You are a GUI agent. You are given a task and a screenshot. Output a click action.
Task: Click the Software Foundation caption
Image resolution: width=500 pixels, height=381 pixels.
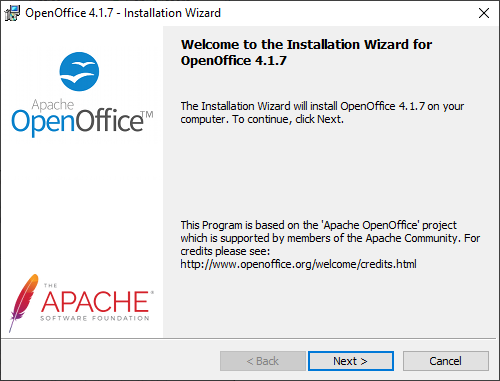(95, 318)
